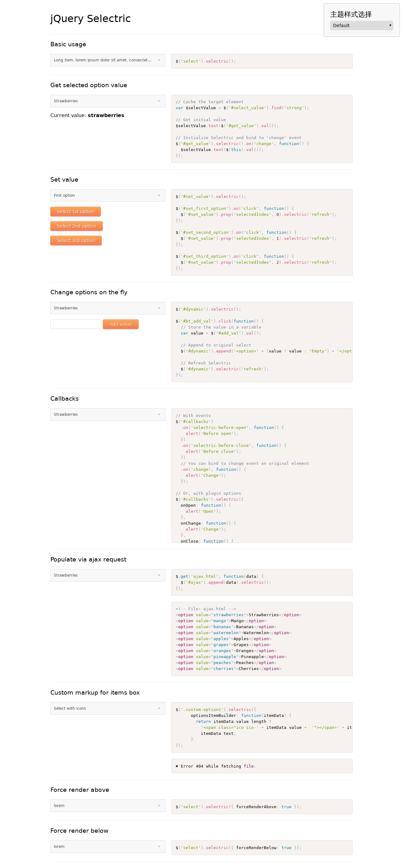Click the Change options on the fly heading
The width and height of the screenshot is (403, 868).
click(x=89, y=292)
